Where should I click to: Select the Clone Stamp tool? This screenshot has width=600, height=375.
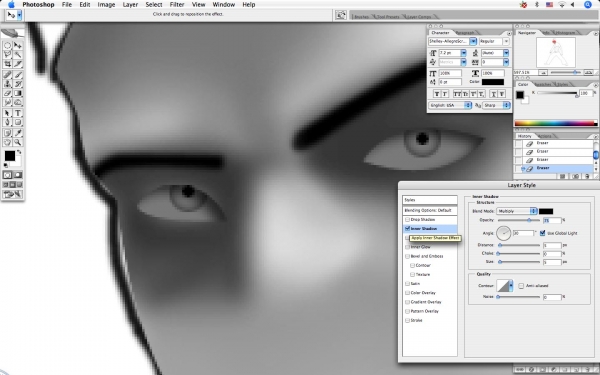point(7,84)
